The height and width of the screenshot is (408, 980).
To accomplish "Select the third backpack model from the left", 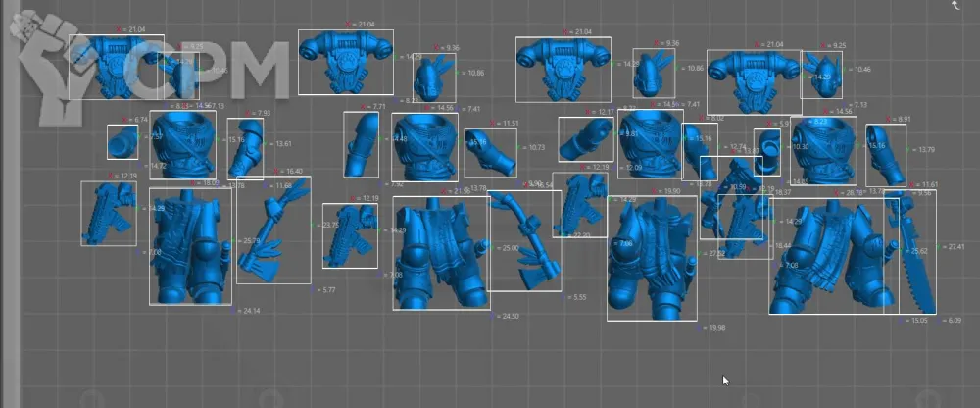I will 563,69.
